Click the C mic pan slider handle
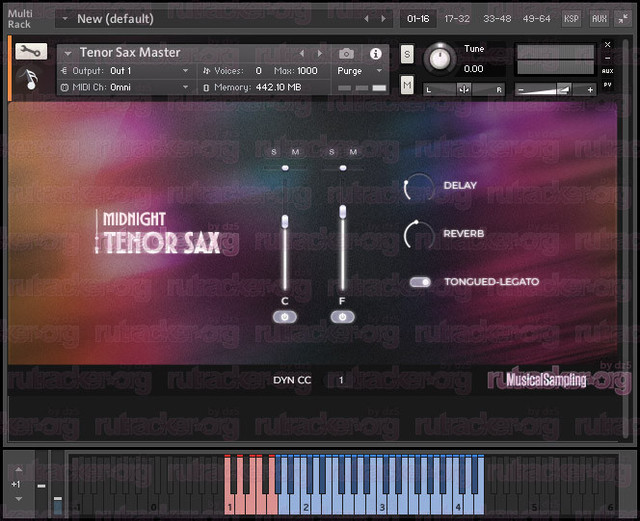 click(285, 168)
